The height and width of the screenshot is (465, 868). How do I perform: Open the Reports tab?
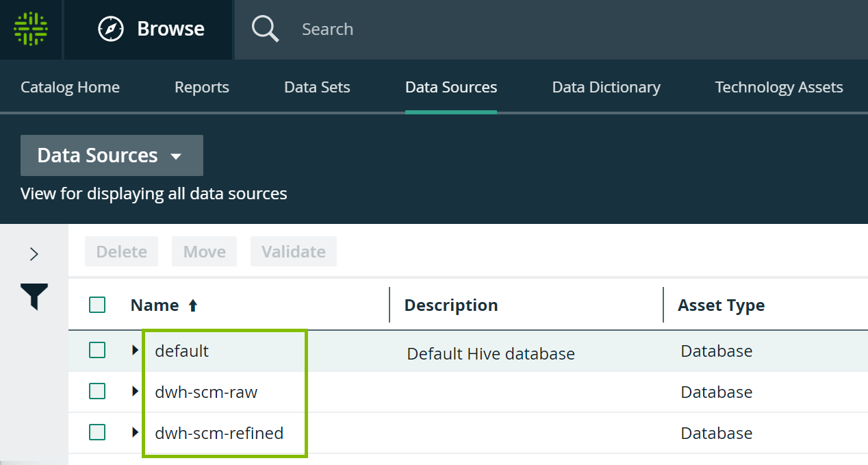pos(201,87)
